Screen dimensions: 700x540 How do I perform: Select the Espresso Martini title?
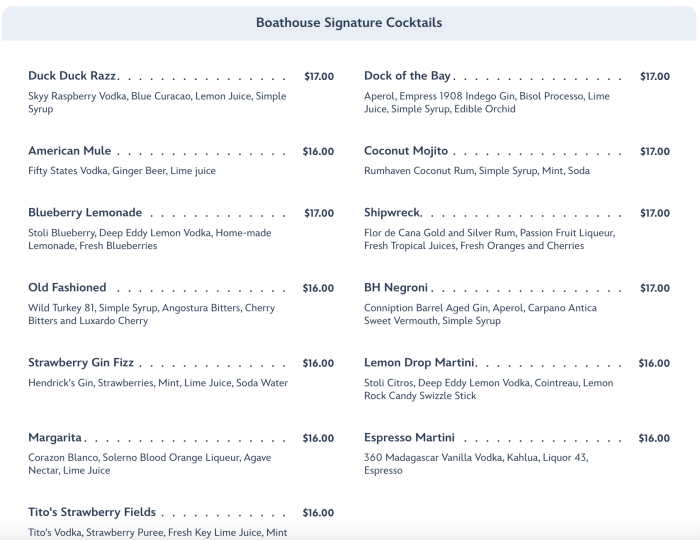point(409,438)
